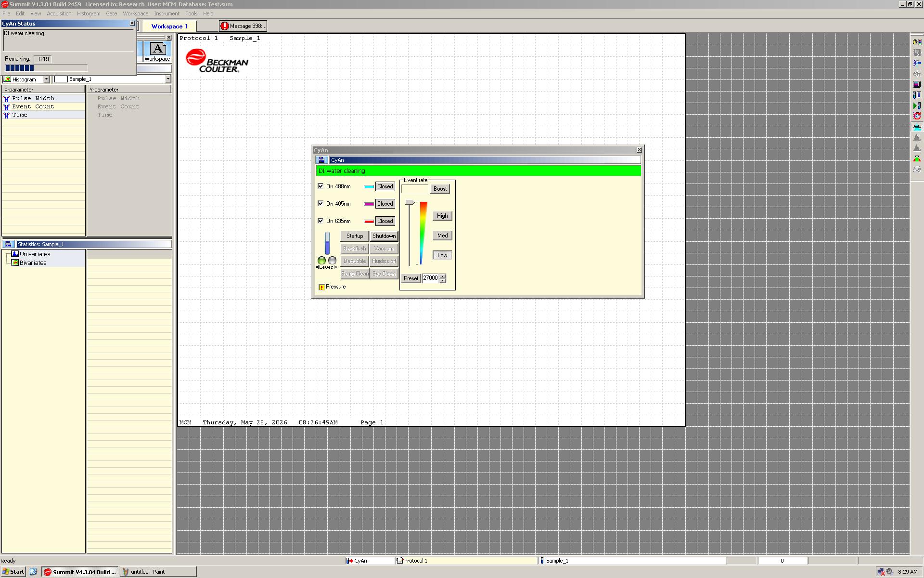
Task: Click the Pressure warning icon in CyAn panel
Action: (x=321, y=287)
